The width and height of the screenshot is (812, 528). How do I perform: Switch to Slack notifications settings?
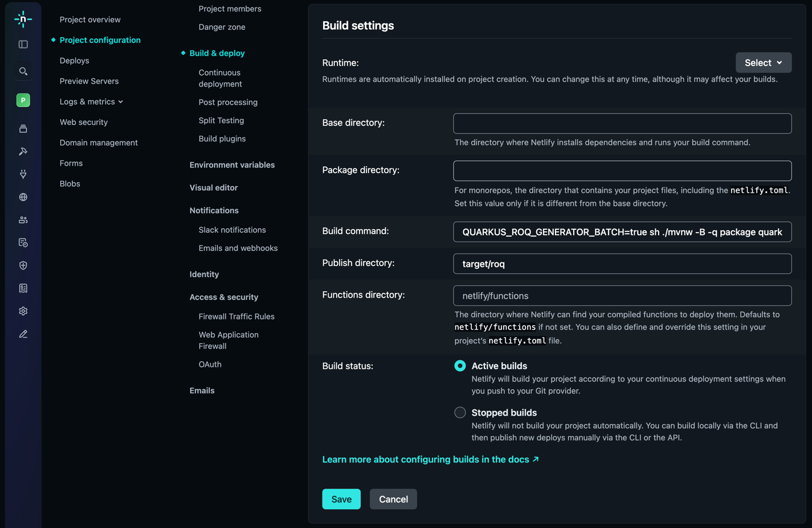[232, 230]
